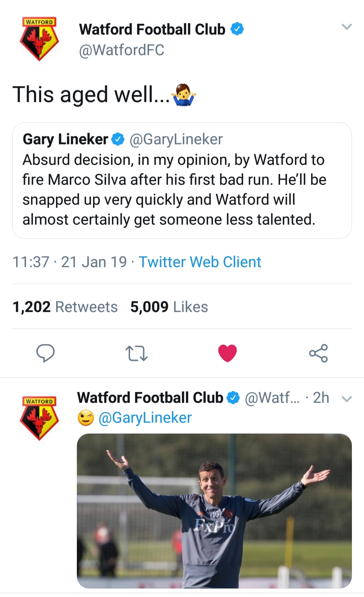This screenshot has width=364, height=597.
Task: Tap Gary Lineker's verified badge
Action: 118,139
